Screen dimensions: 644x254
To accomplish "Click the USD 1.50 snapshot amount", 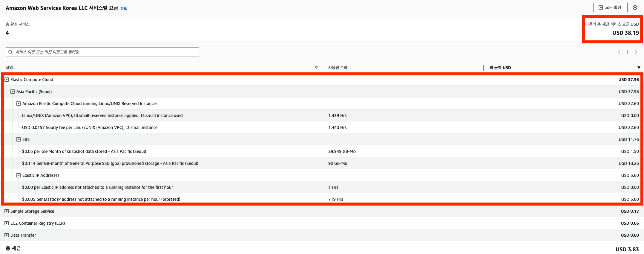I will click(x=630, y=151).
